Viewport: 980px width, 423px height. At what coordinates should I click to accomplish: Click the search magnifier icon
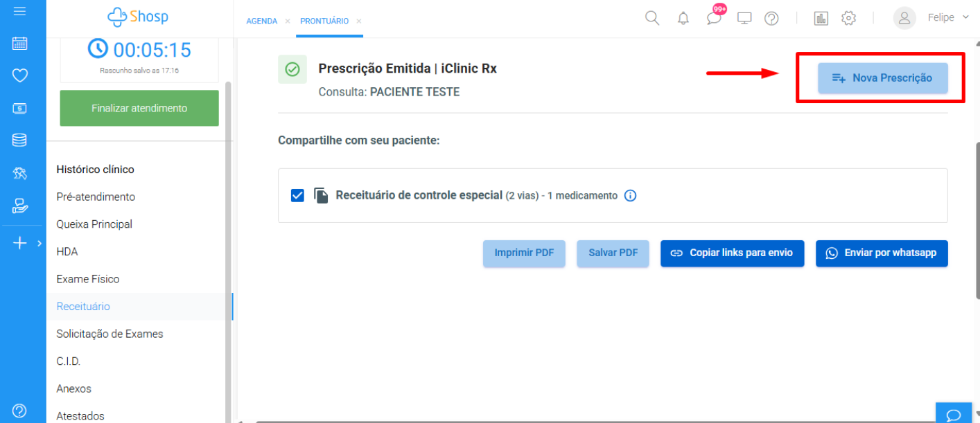(652, 18)
